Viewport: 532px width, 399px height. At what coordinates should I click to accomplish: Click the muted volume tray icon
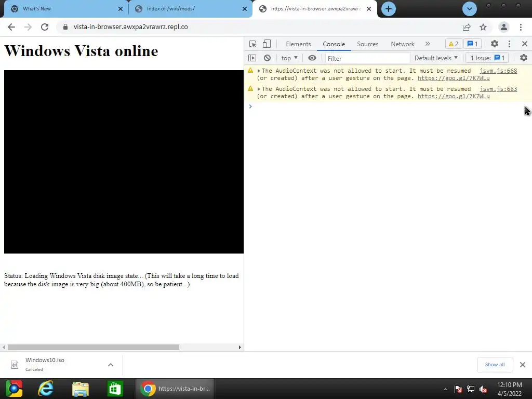483,389
